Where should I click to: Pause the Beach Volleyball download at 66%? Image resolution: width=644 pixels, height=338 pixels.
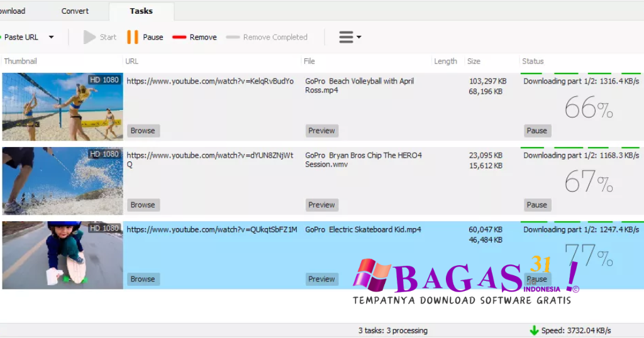pyautogui.click(x=537, y=131)
